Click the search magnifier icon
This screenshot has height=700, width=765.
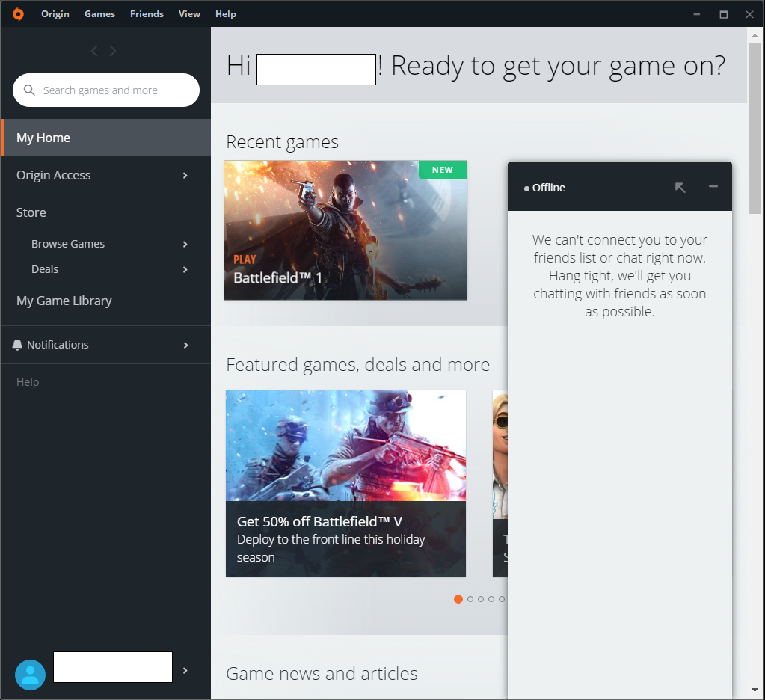point(29,90)
